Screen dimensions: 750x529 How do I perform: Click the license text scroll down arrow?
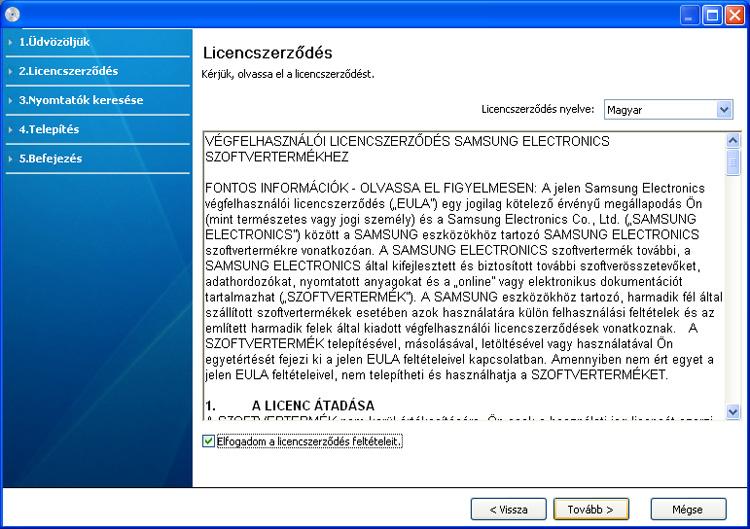[x=733, y=411]
